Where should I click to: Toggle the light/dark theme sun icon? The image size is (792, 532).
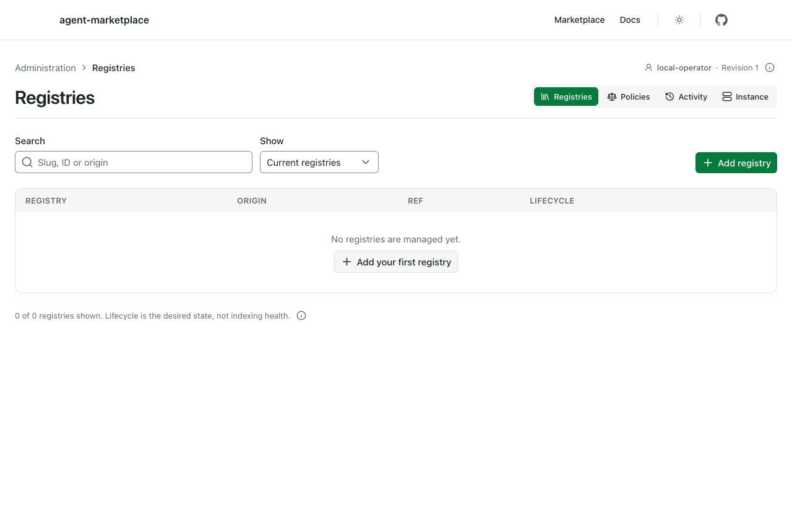[679, 20]
